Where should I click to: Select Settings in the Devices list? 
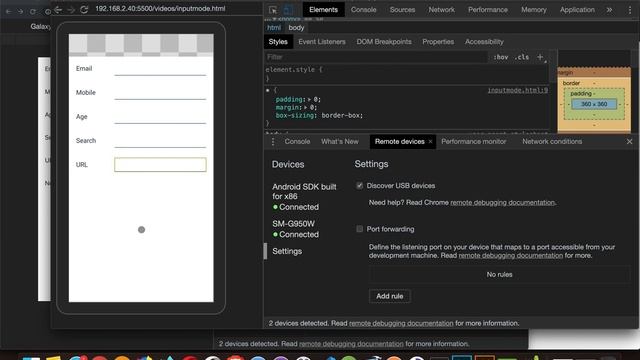click(x=287, y=251)
